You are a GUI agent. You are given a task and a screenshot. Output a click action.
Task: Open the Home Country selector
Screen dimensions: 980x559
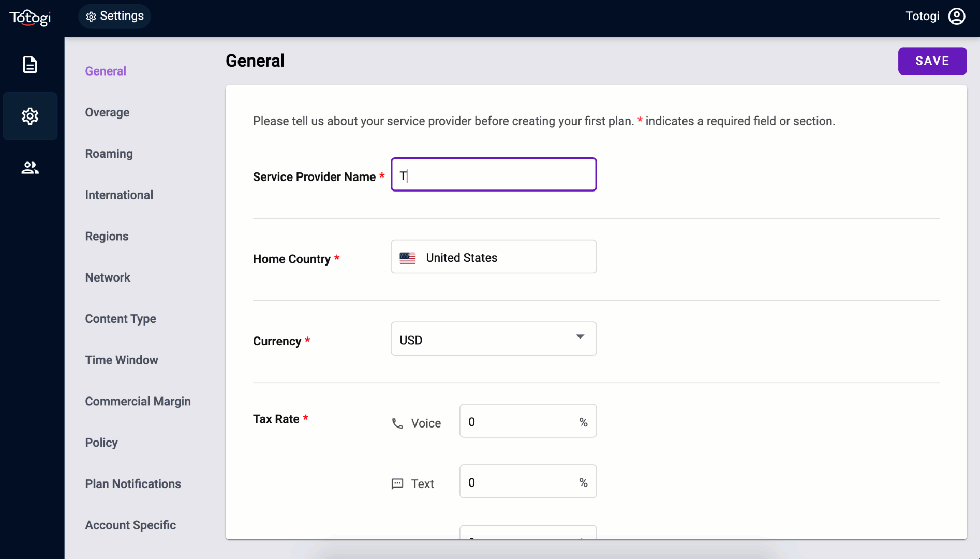[x=493, y=257]
